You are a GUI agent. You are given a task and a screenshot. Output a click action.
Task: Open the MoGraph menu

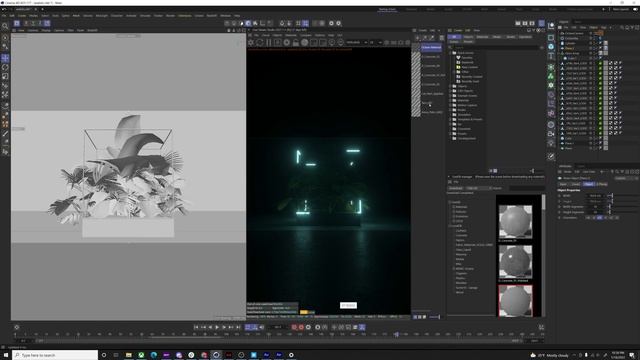click(101, 16)
